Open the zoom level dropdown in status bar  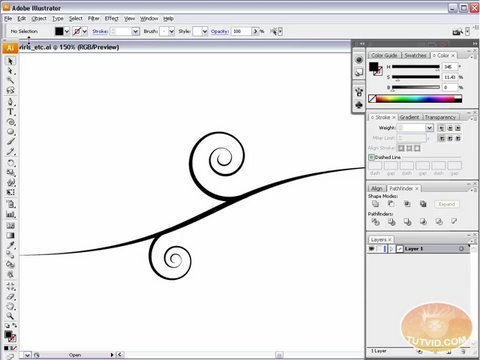point(27,355)
